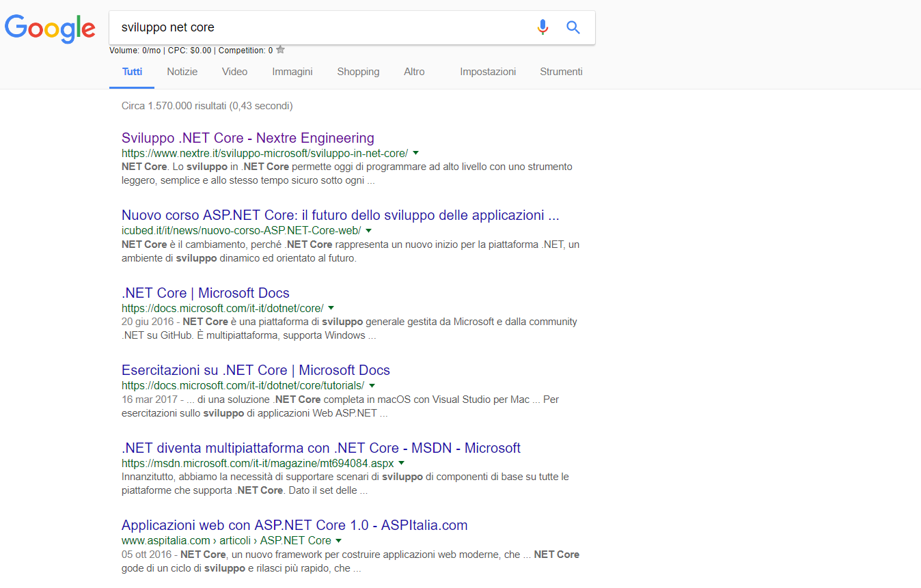Click the Volume CPC Competition stats line
The height and width of the screenshot is (588, 921).
[191, 50]
